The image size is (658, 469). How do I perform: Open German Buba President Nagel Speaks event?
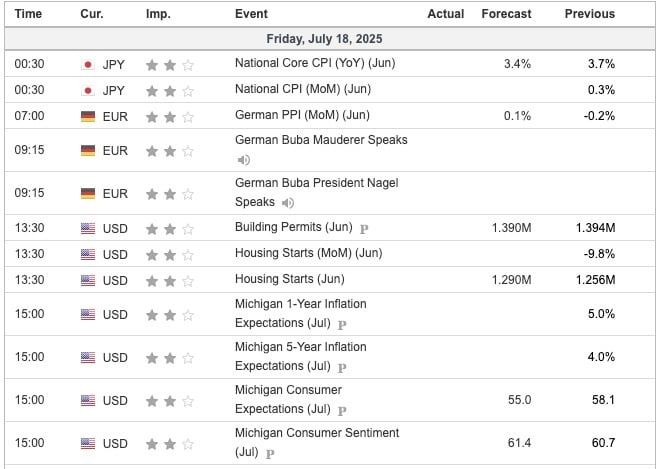pos(316,193)
